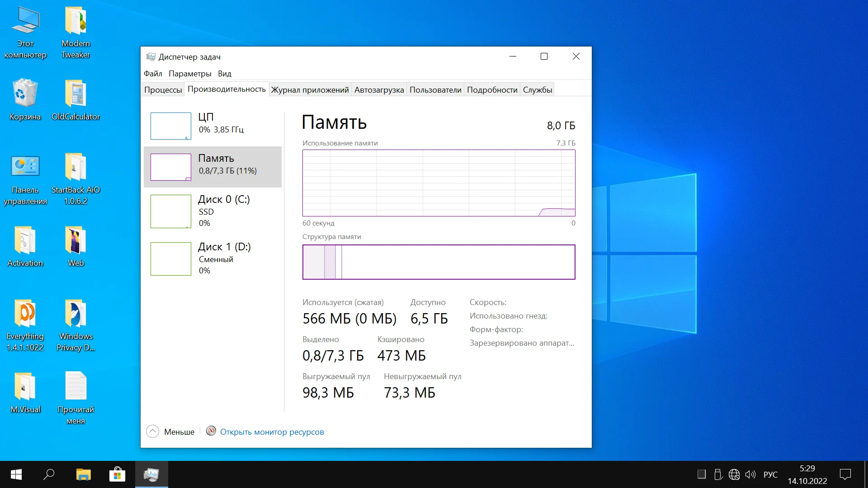Open the Параметры menu

click(190, 74)
